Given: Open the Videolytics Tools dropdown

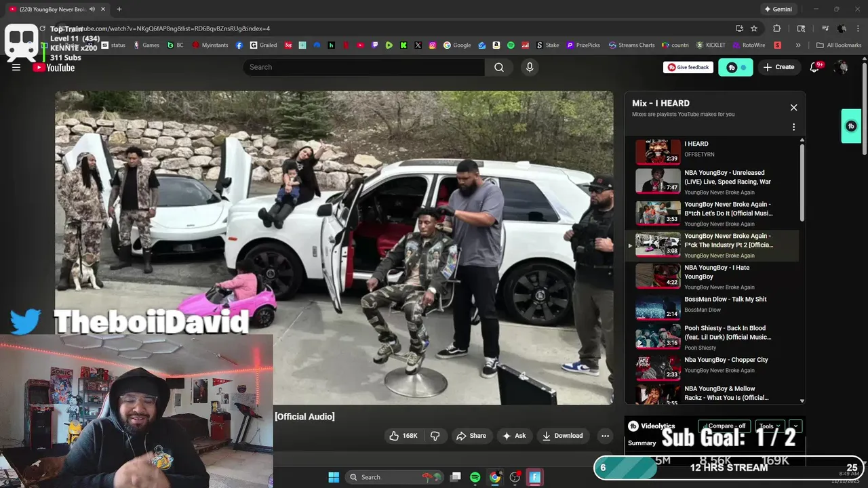Looking at the screenshot, I should pos(771,426).
